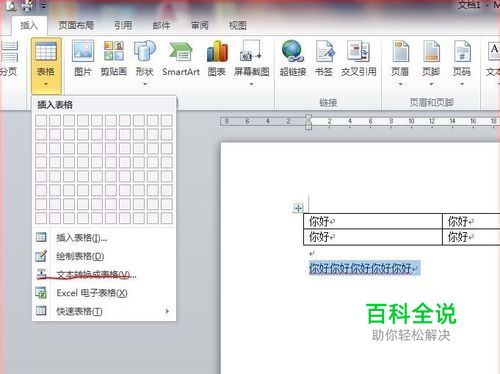Choose 插入表格(I)... menu entry
Viewport: 500px width, 374px height.
tap(104, 238)
